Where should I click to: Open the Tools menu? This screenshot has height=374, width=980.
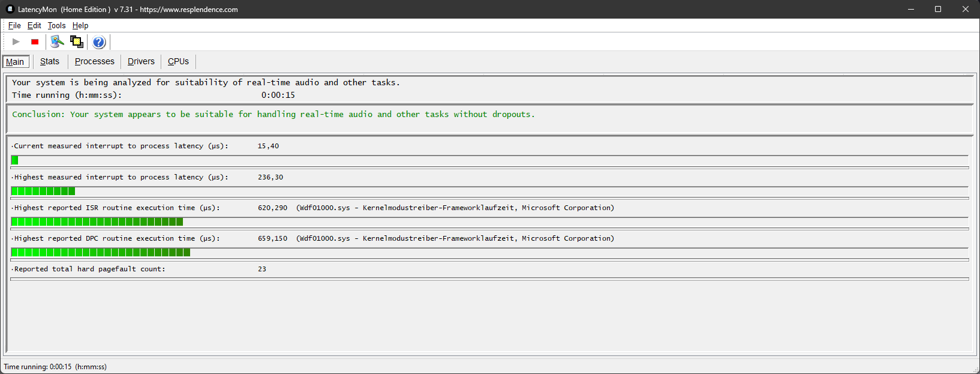(x=56, y=26)
